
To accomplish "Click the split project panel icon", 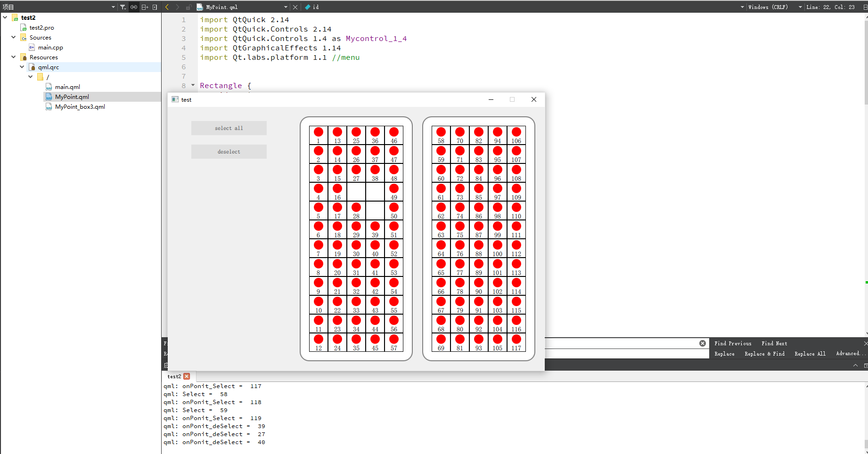I will [x=145, y=7].
